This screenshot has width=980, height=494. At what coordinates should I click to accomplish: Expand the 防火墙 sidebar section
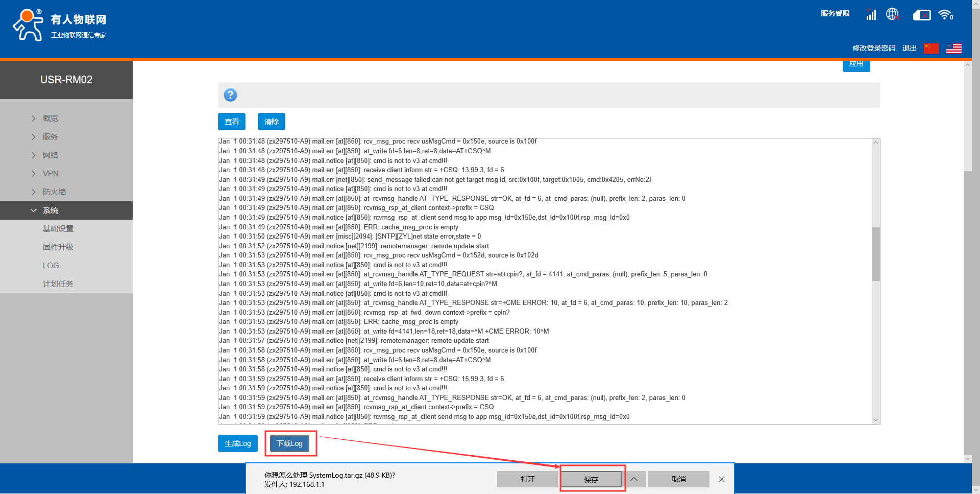click(x=54, y=192)
